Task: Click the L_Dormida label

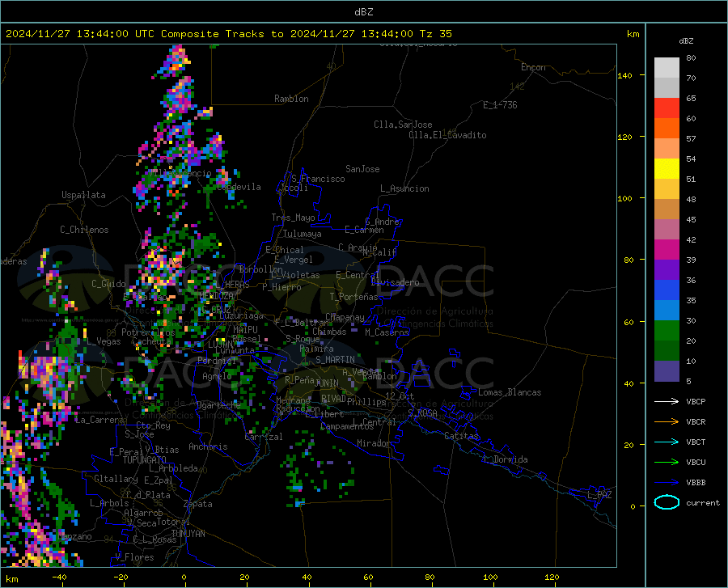Action: pyautogui.click(x=505, y=459)
